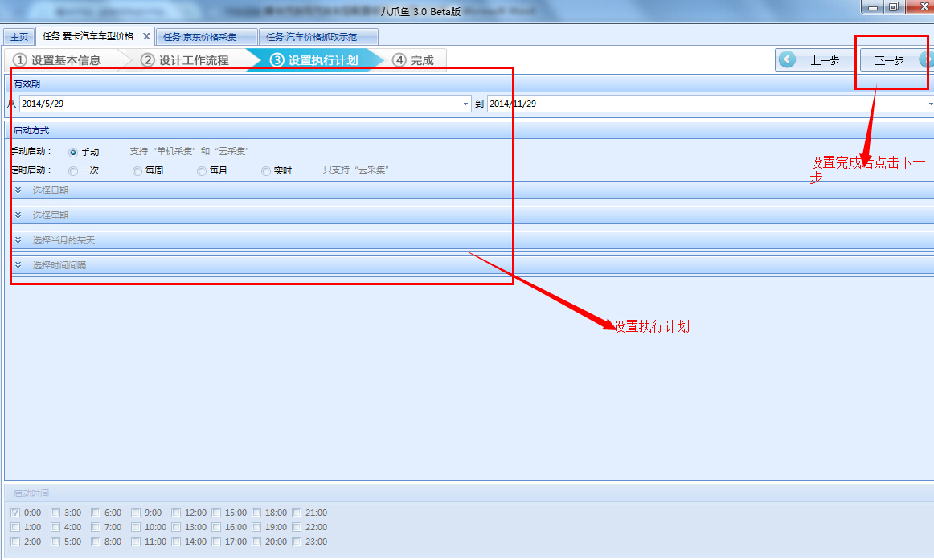
Task: Check the 21:00 start time checkbox
Action: point(297,513)
